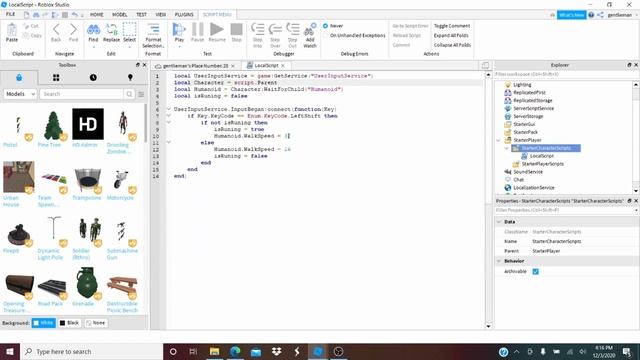
Task: Click the Cut tool
Action: click(x=31, y=26)
